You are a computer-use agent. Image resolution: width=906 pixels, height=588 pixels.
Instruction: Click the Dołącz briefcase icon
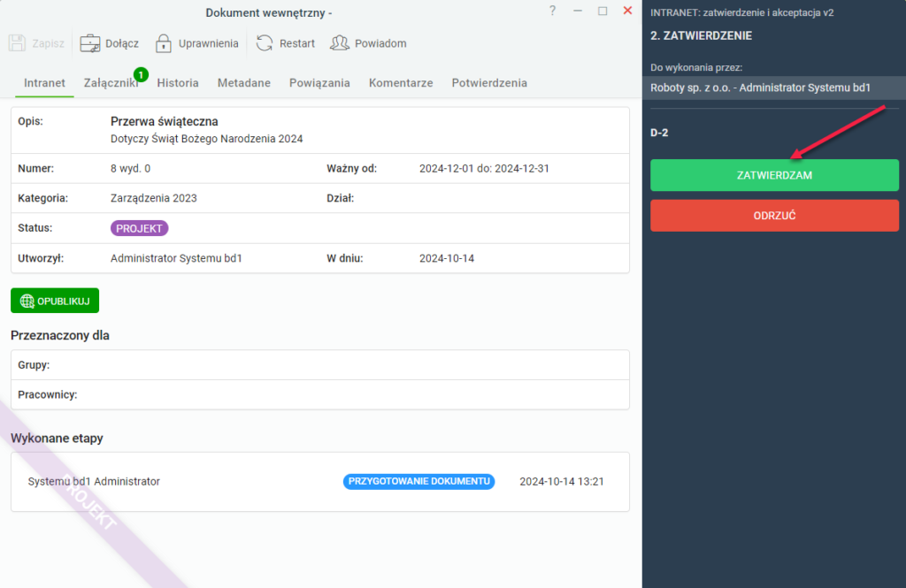coord(89,43)
